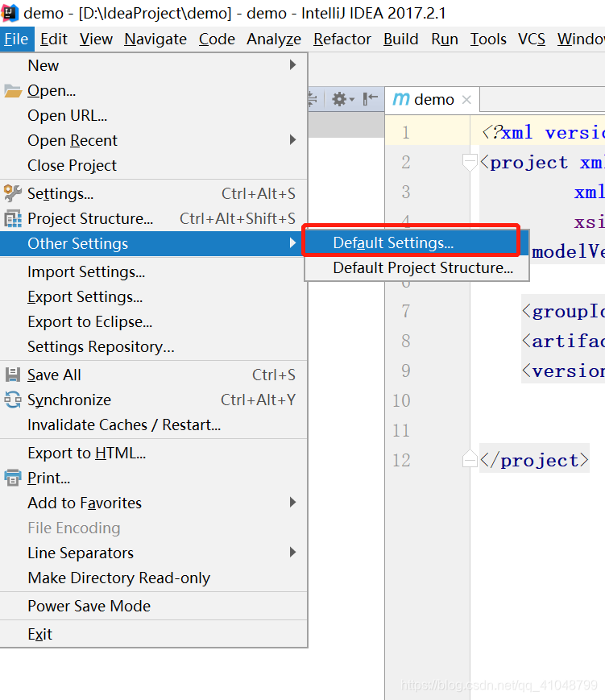Switch to the demo editor tab
This screenshot has height=700, width=605.
[433, 99]
